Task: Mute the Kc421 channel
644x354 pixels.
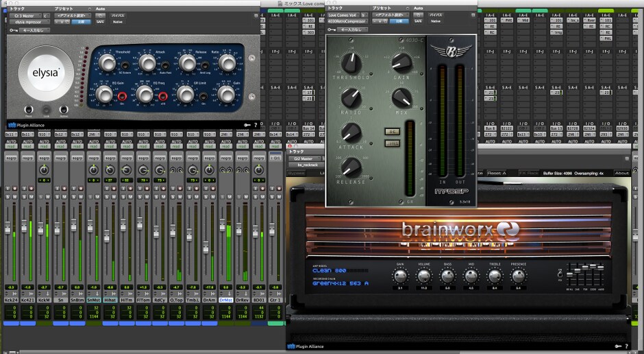Action: tap(32, 197)
